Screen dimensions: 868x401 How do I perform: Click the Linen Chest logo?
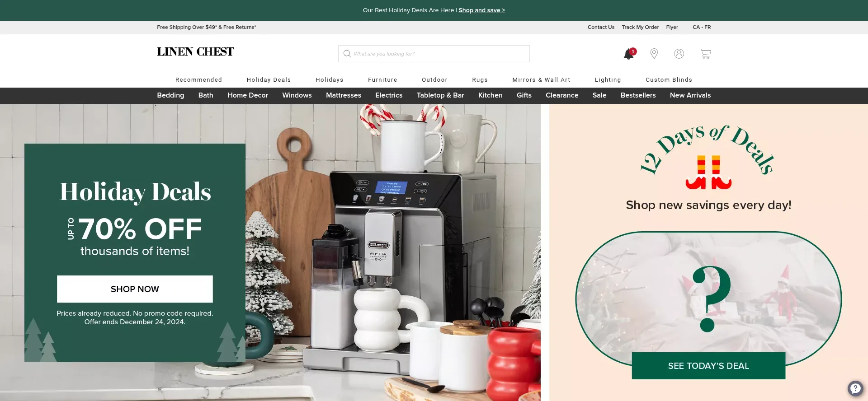195,51
